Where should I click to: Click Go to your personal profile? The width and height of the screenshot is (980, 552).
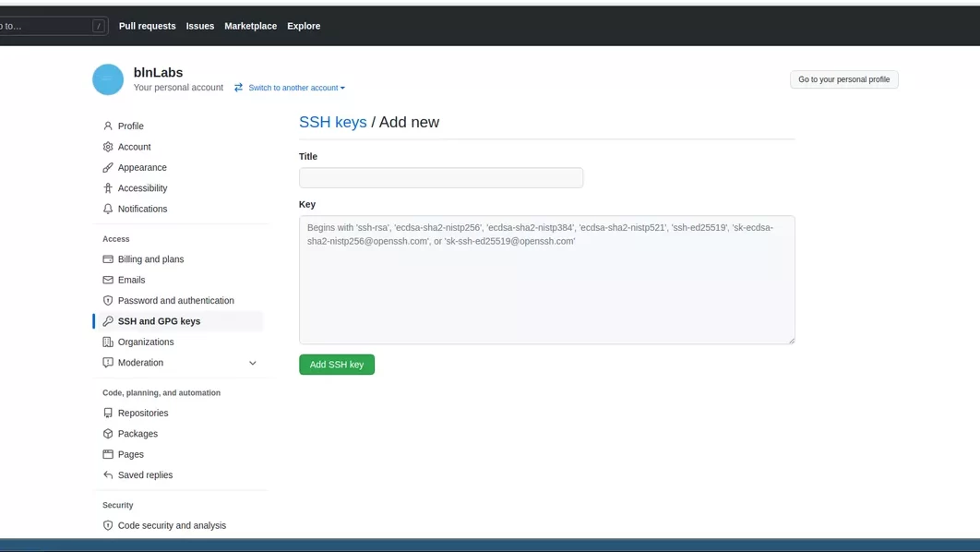843,79
